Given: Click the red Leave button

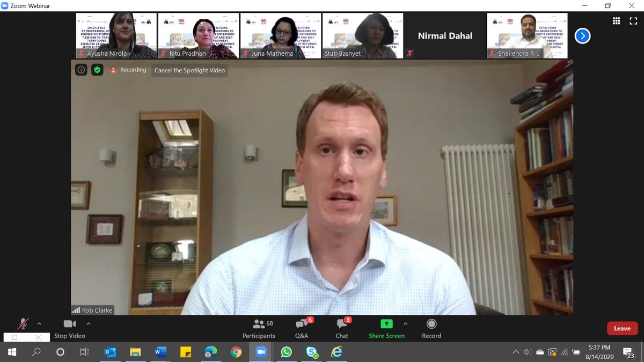Looking at the screenshot, I should (x=622, y=328).
